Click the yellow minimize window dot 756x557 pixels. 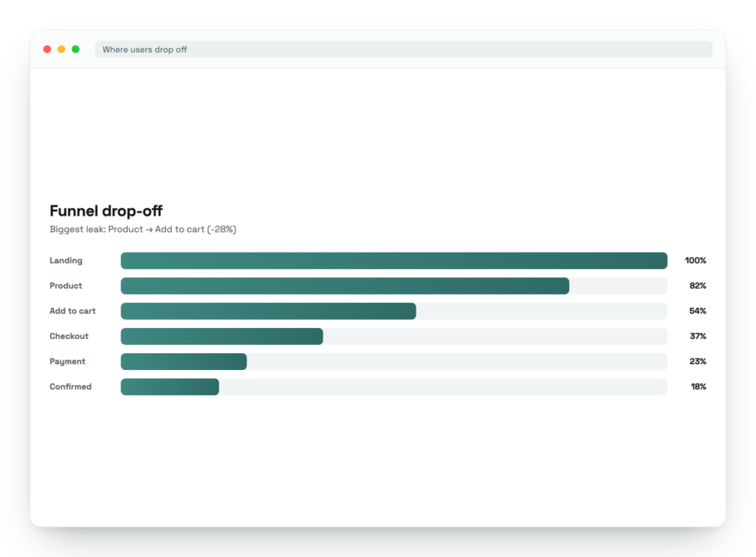coord(61,49)
